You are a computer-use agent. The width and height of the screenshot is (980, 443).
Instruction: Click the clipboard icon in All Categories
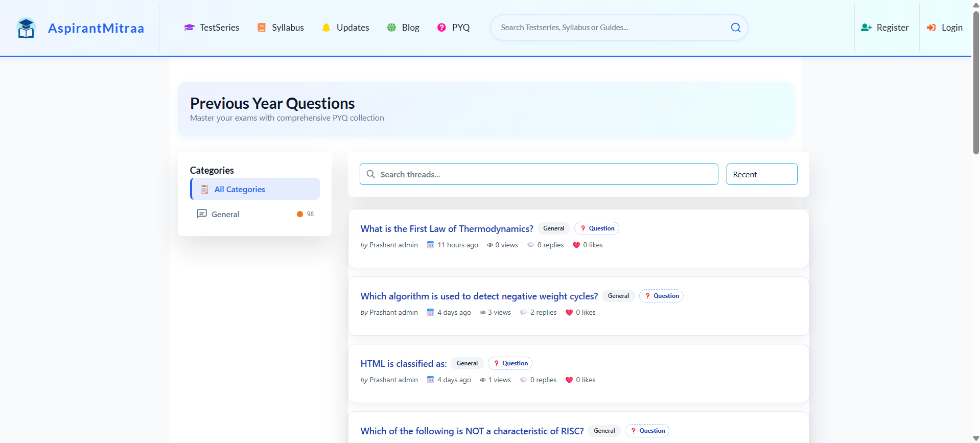(204, 190)
